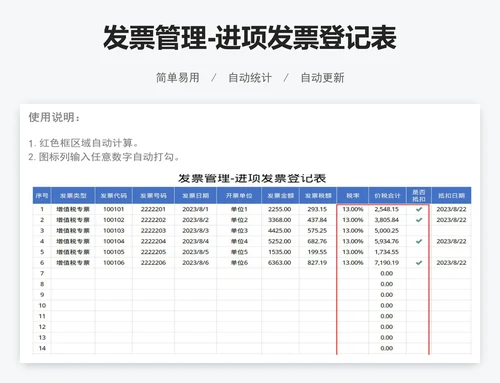
Task: Click amount cell 5252.00
Action: tap(280, 241)
